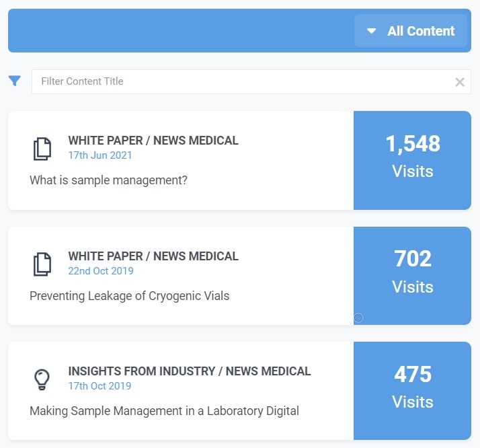
Task: Click the lightbulb icon for Insights From Industry
Action: (42, 379)
